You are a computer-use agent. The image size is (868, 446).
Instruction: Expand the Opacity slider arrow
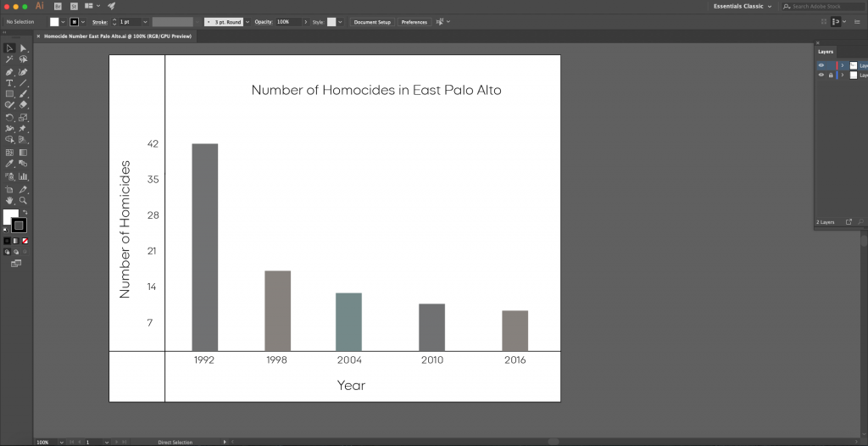[305, 22]
